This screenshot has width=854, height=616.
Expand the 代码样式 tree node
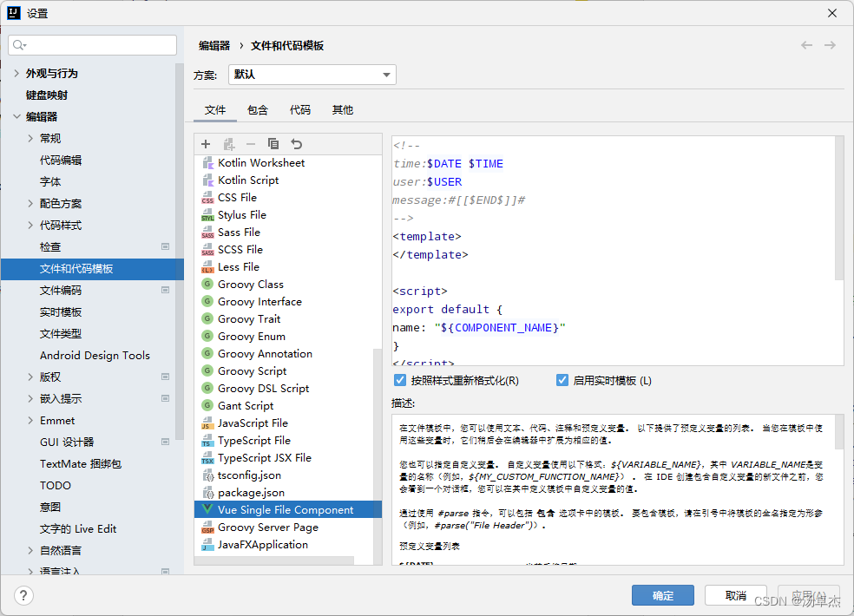coord(30,225)
